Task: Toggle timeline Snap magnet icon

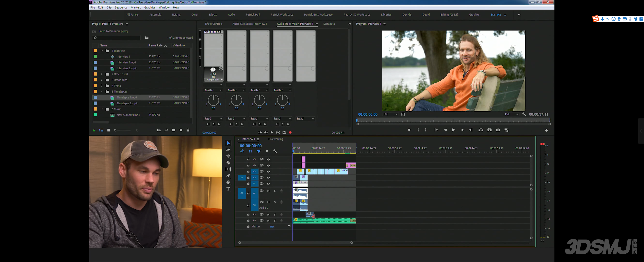Action: (250, 151)
